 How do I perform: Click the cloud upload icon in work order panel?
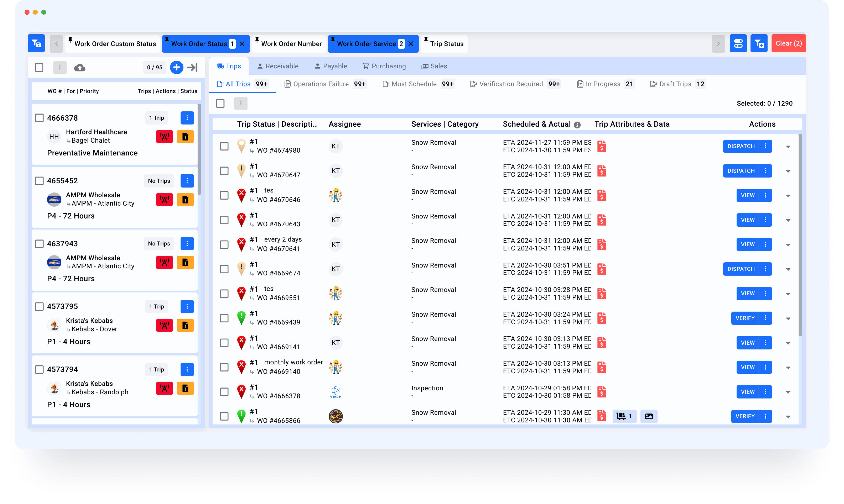coord(80,67)
